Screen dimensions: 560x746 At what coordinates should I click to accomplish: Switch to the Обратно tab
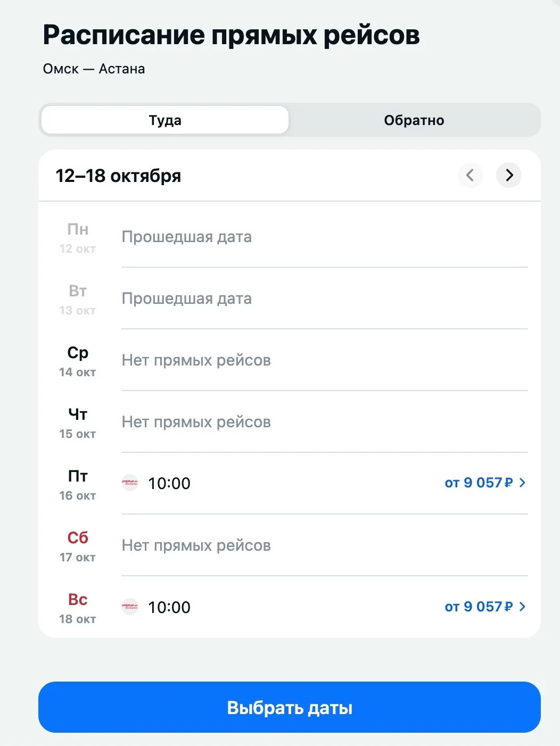click(414, 120)
